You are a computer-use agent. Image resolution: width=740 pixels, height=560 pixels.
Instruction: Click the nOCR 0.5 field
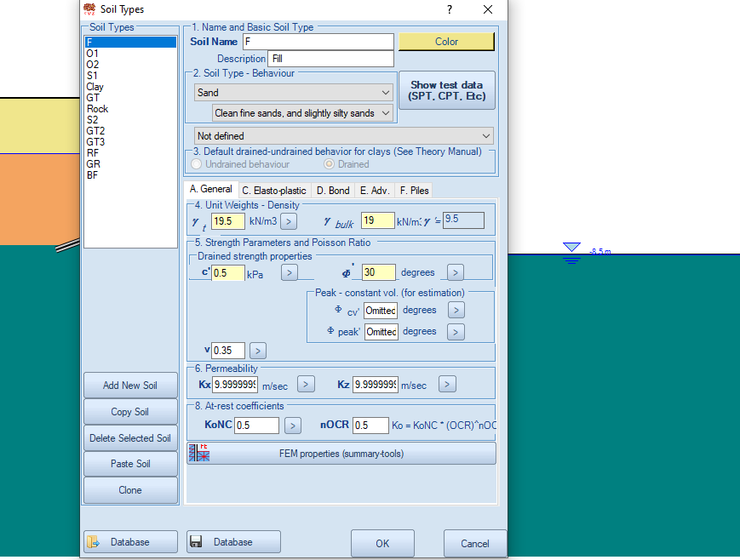(370, 426)
